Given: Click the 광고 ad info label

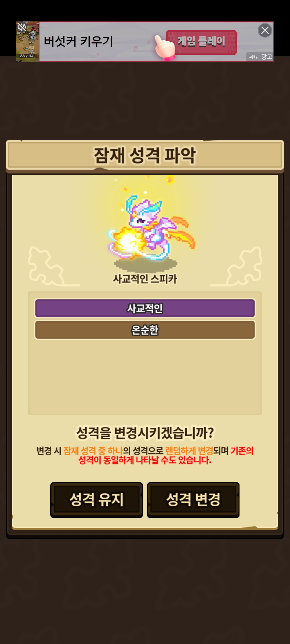Looking at the screenshot, I should (x=267, y=57).
